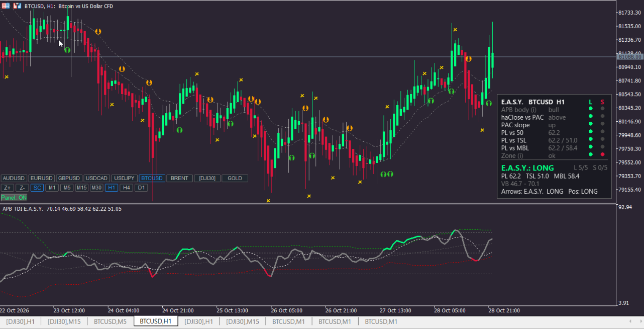Image resolution: width=644 pixels, height=329 pixels.
Task: Choose the USDJPY symbol button
Action: tap(124, 178)
